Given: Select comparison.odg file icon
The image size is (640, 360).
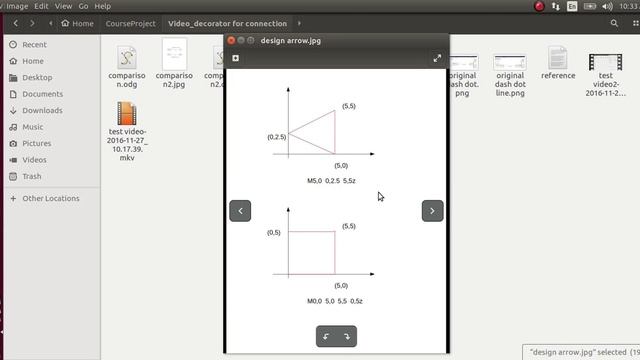Looking at the screenshot, I should (x=127, y=57).
